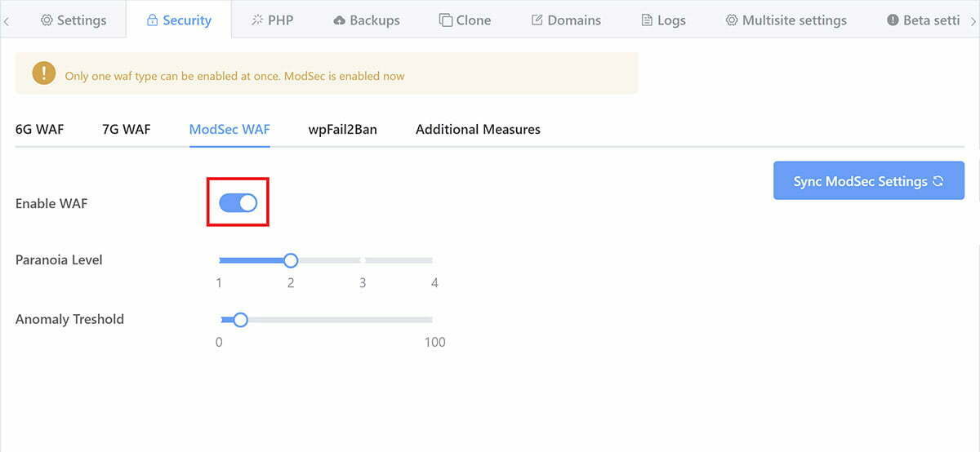
Task: Click the PHP tab's spinner icon
Action: (x=257, y=20)
